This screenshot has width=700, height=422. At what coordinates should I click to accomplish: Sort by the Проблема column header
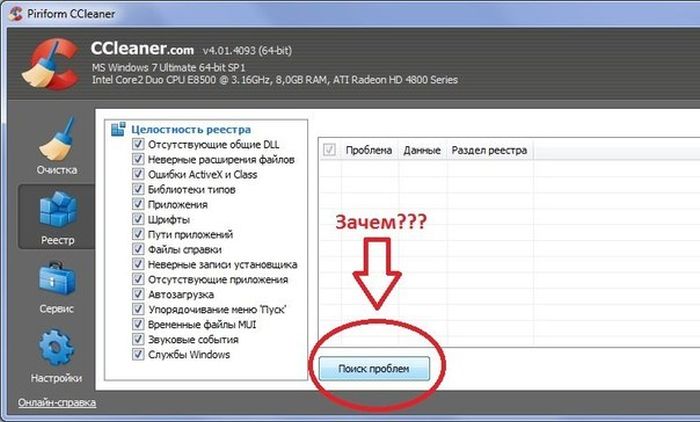point(368,151)
